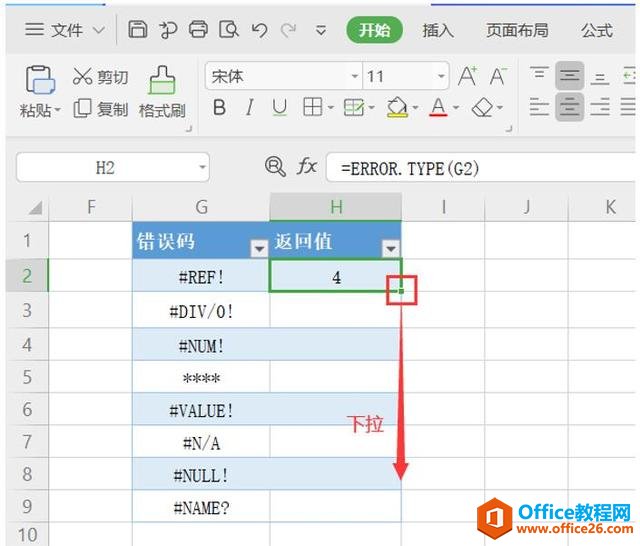
Task: Open Print Preview icon
Action: click(229, 30)
